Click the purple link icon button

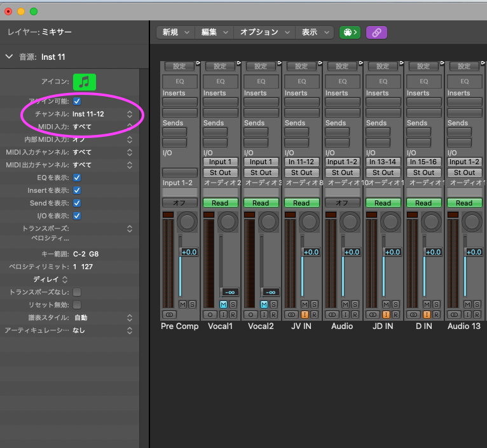coord(376,32)
